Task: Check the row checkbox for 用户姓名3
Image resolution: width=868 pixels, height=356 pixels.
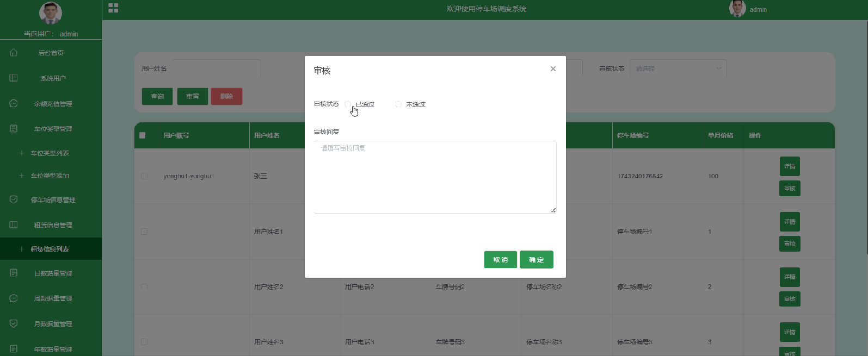Action: [144, 342]
